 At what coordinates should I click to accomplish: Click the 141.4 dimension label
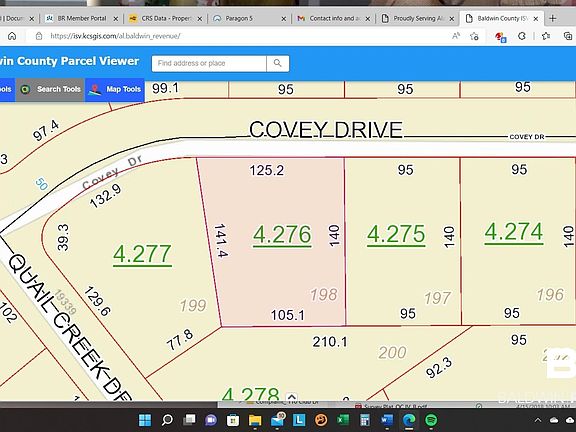pos(221,240)
